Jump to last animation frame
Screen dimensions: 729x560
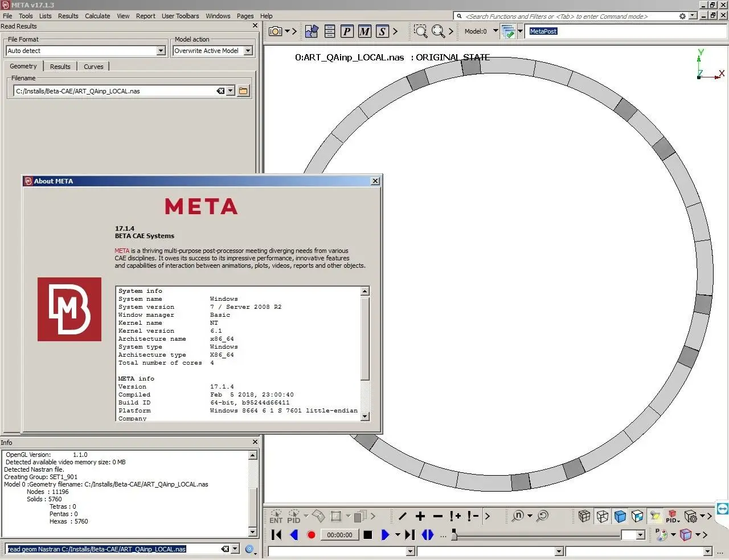pos(409,534)
